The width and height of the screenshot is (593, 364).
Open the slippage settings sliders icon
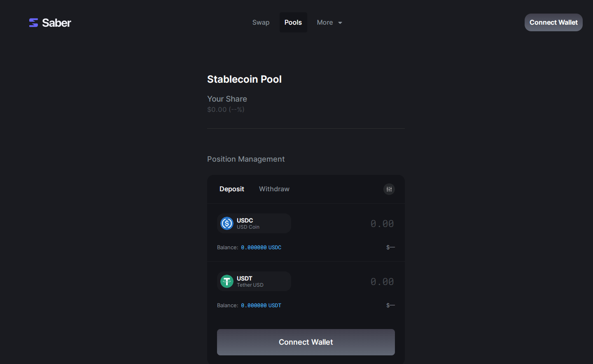389,189
